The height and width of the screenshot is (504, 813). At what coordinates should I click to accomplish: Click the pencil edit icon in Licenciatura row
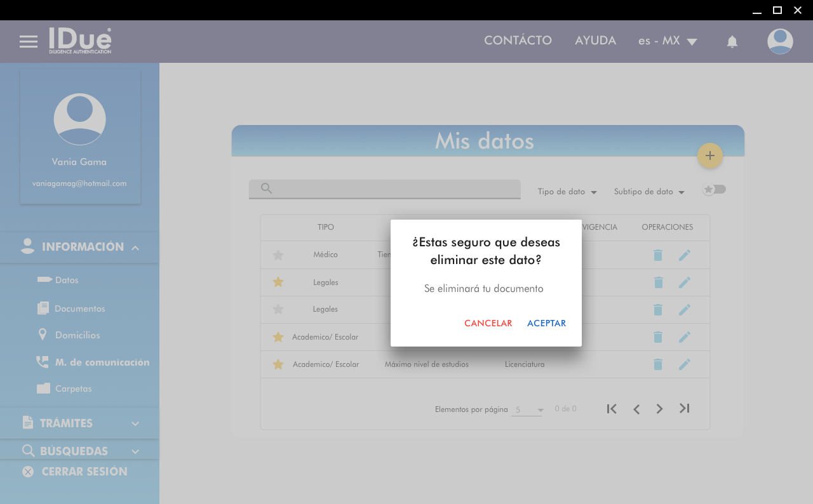click(x=684, y=364)
